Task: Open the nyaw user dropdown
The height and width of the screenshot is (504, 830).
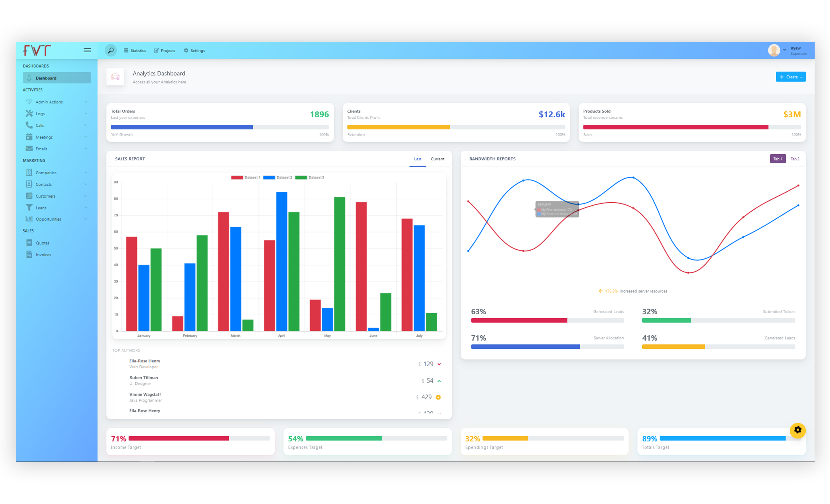Action: coord(784,50)
